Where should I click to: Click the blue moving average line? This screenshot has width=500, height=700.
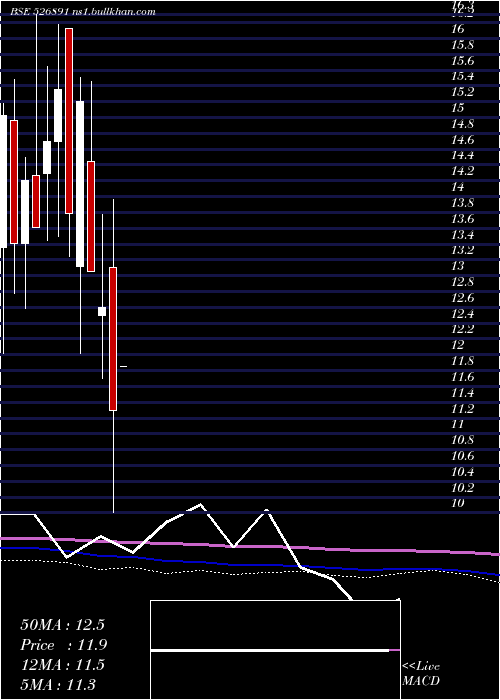250,565
